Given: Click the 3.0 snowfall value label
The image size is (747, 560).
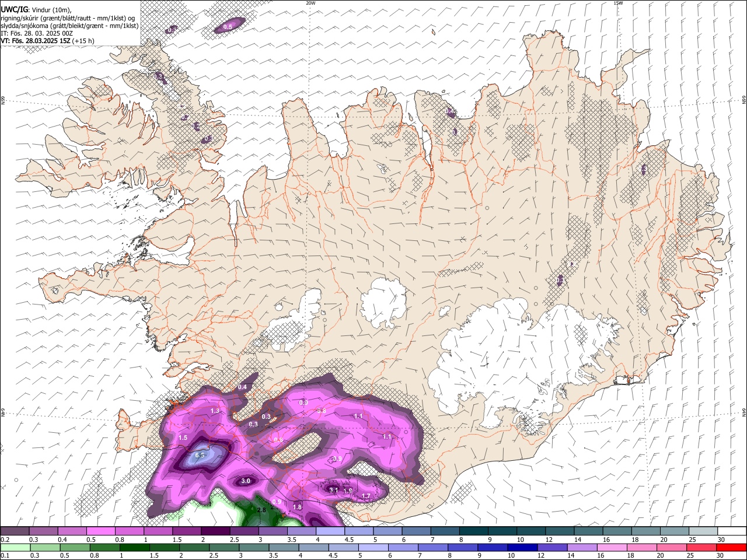Looking at the screenshot, I should coord(246,481).
